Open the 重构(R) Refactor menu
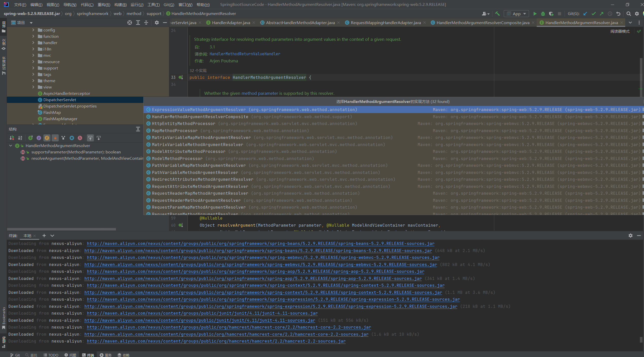Viewport: 644px width, 357px height. point(104,5)
